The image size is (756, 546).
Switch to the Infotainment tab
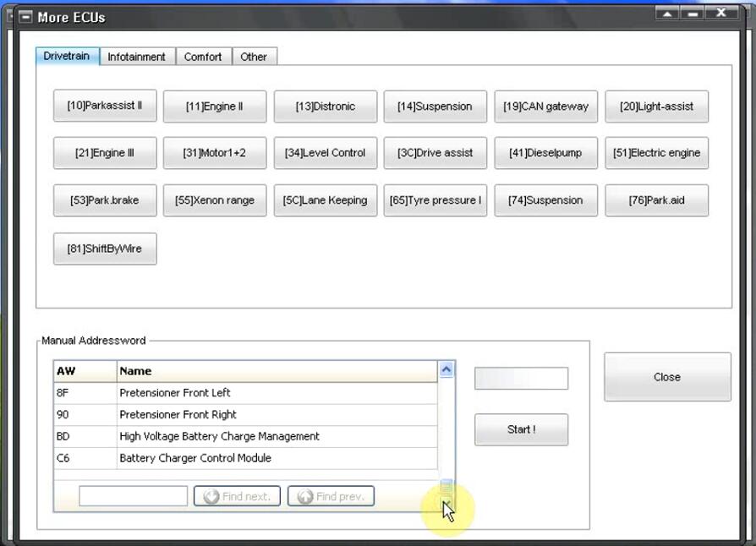[136, 57]
